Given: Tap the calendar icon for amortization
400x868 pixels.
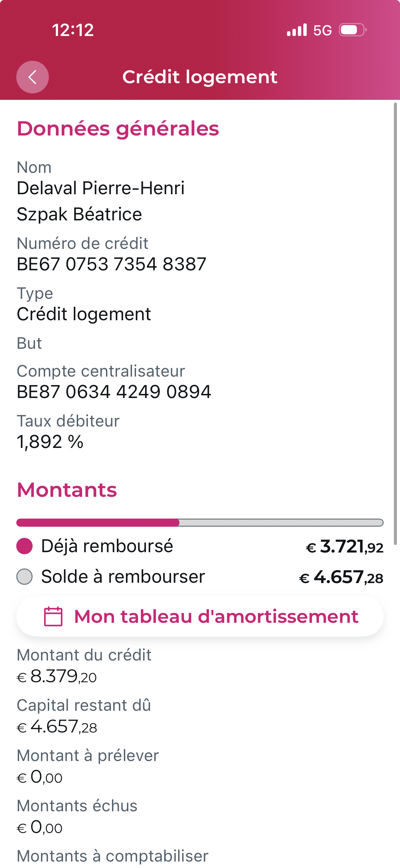Looking at the screenshot, I should 53,616.
